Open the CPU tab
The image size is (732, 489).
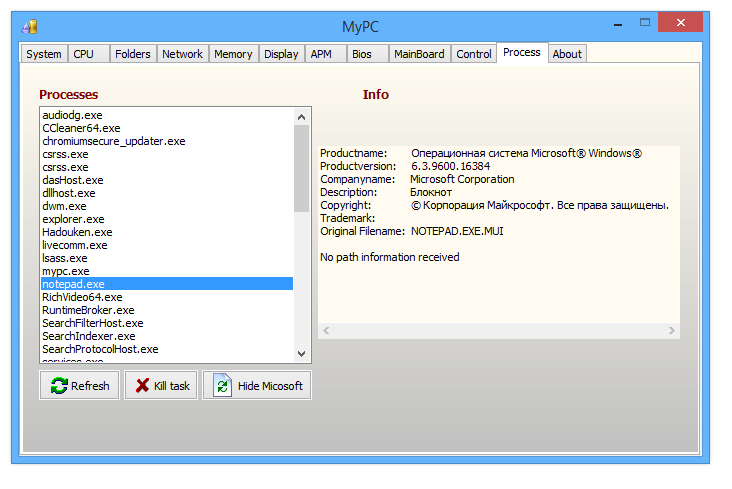pos(89,54)
